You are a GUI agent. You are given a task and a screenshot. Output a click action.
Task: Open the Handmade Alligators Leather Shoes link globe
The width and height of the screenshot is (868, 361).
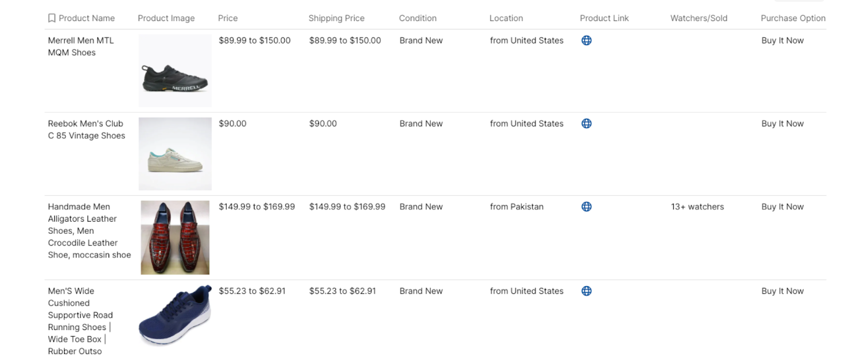pos(586,207)
